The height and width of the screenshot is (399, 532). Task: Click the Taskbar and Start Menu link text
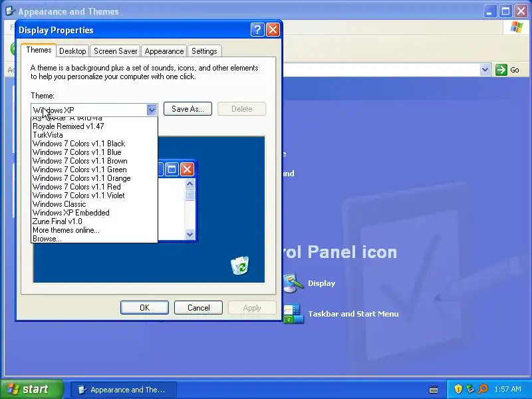click(353, 314)
